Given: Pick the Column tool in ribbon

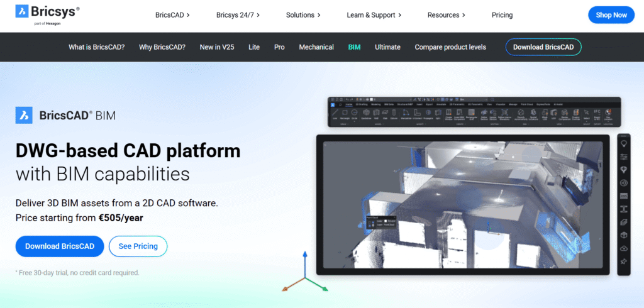Looking at the screenshot, I should [x=394, y=114].
